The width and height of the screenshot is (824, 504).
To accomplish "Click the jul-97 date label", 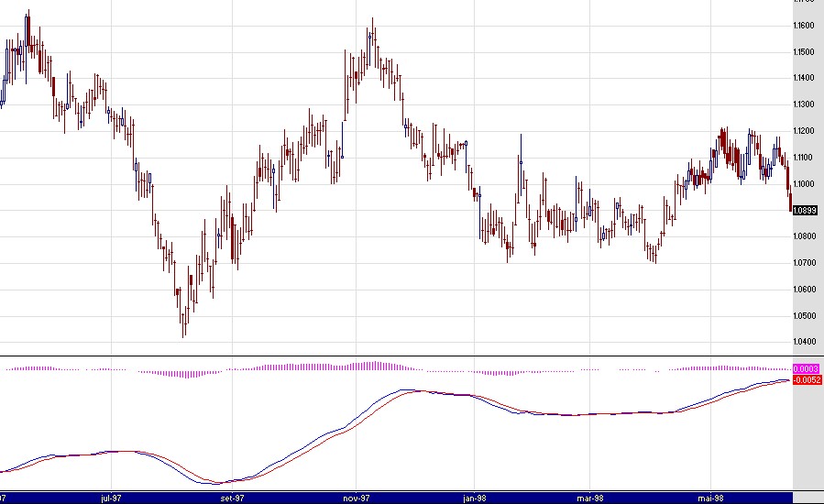I will 112,498.
